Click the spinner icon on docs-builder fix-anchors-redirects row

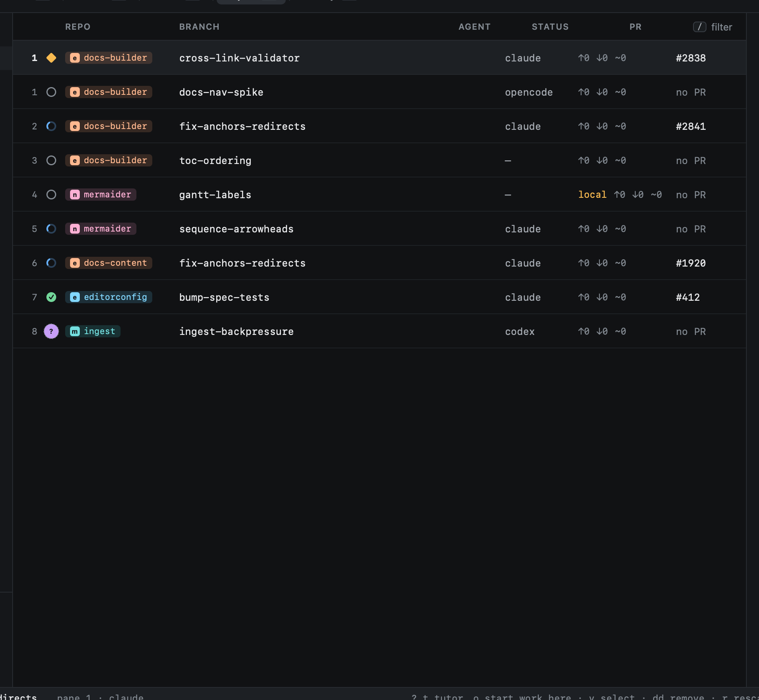tap(51, 126)
